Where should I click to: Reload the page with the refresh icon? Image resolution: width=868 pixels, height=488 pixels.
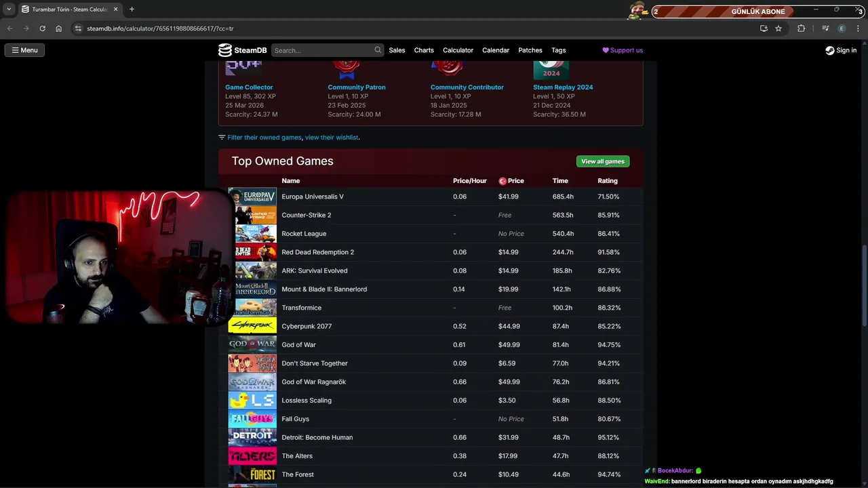pyautogui.click(x=42, y=28)
